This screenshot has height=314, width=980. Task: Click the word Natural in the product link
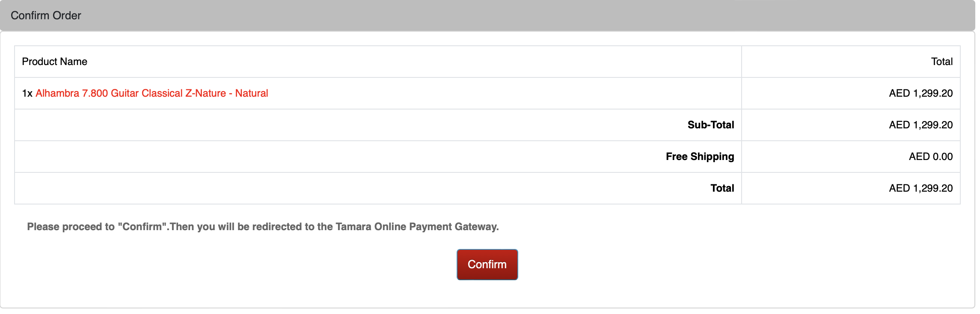pos(252,93)
